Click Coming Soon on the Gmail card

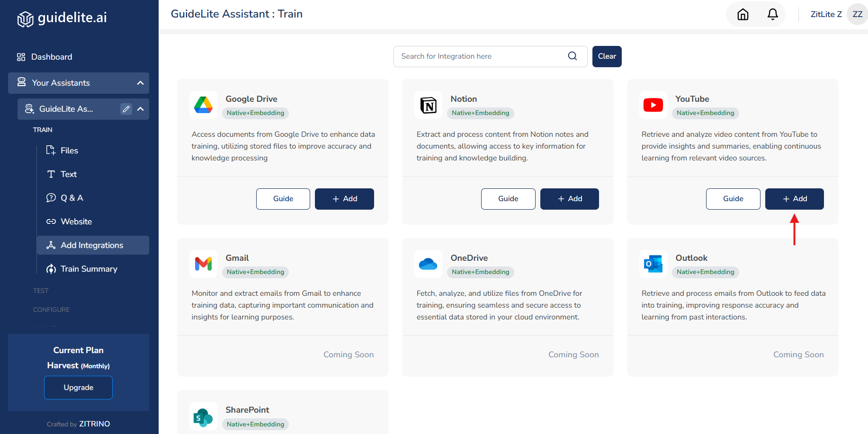[x=349, y=354]
